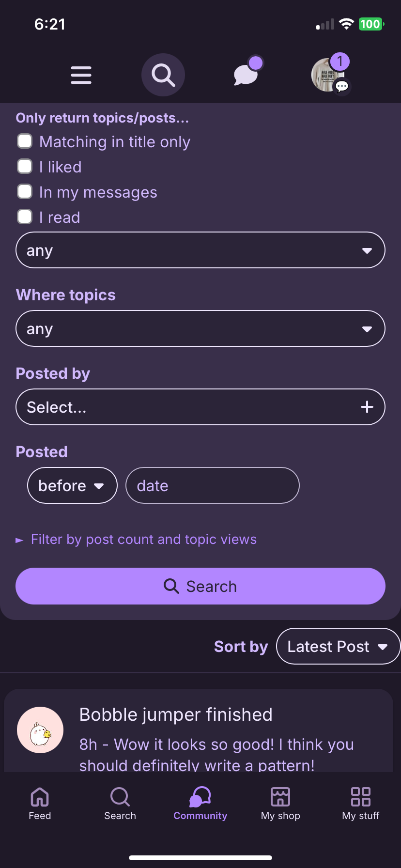Viewport: 401px width, 868px height.
Task: Open the before date-range dropdown
Action: coord(72,485)
